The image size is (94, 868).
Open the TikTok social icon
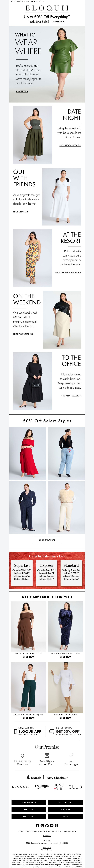pos(56,826)
